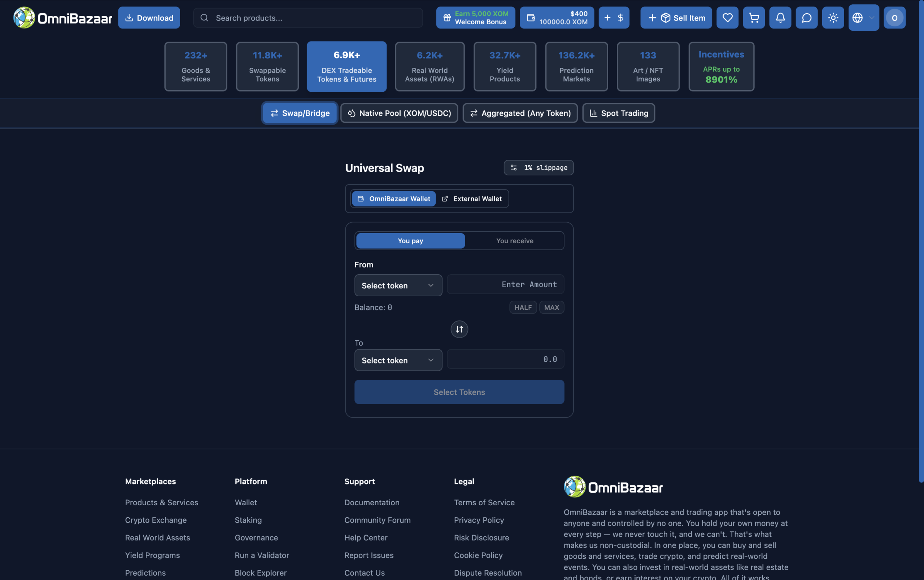Open Run a Validator footer link
924x580 pixels.
click(262, 555)
